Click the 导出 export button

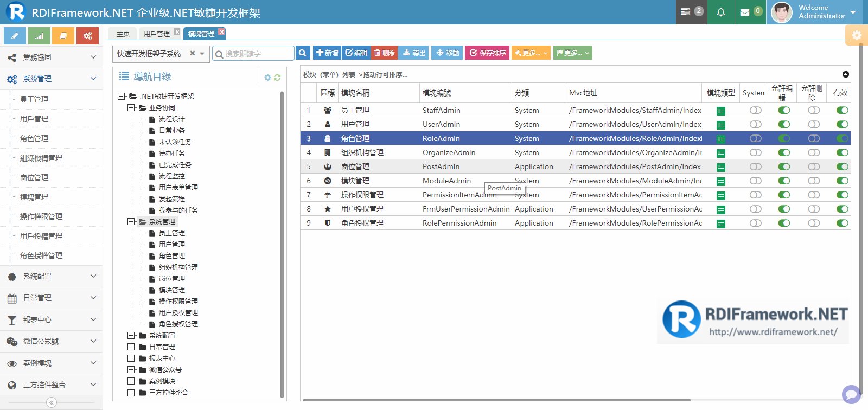414,53
